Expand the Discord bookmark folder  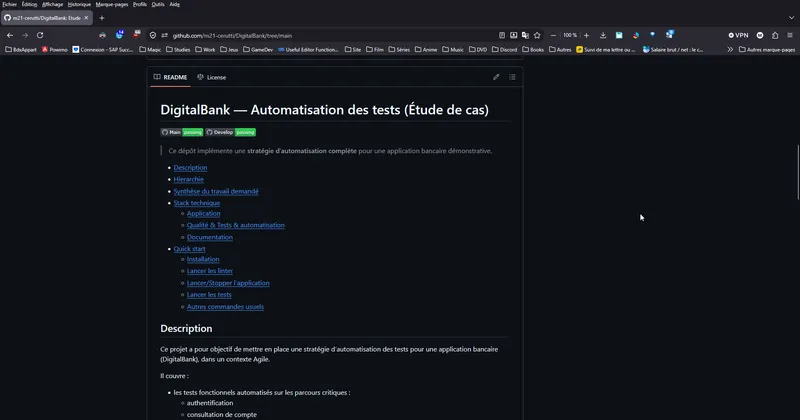coord(504,50)
